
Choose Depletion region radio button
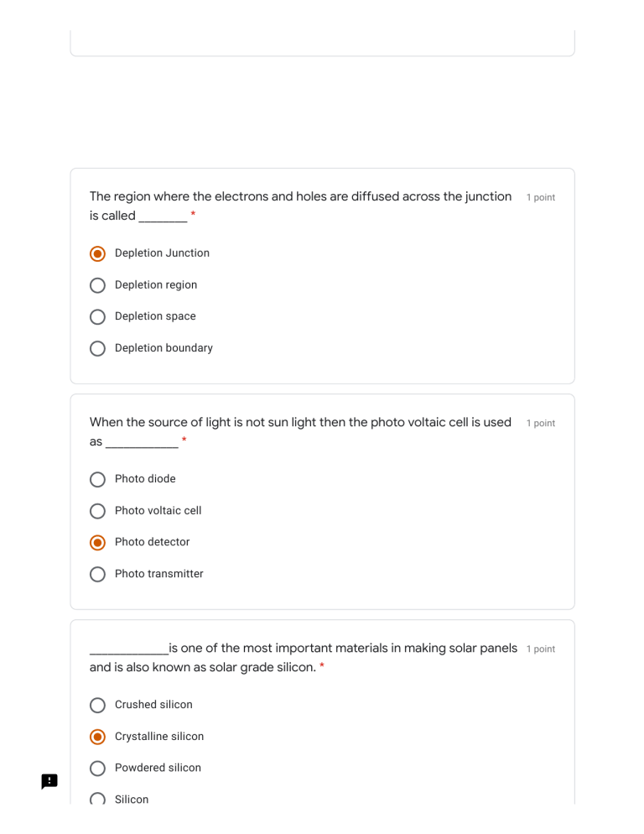[x=98, y=285]
